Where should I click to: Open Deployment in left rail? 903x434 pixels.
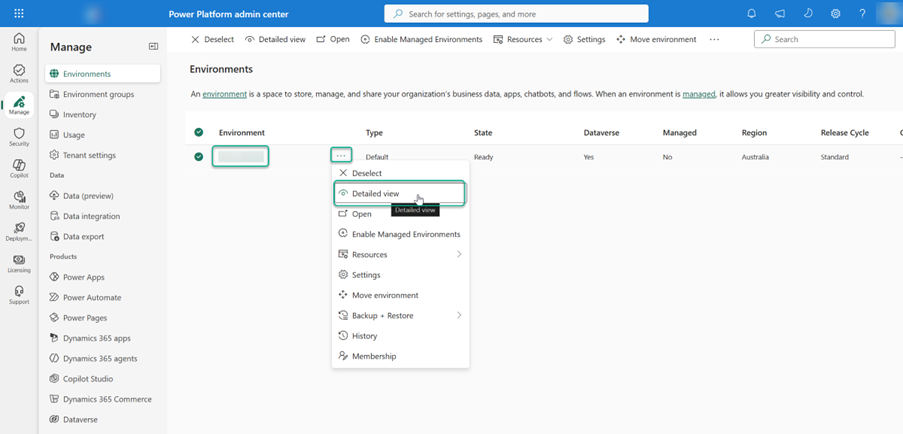(19, 232)
